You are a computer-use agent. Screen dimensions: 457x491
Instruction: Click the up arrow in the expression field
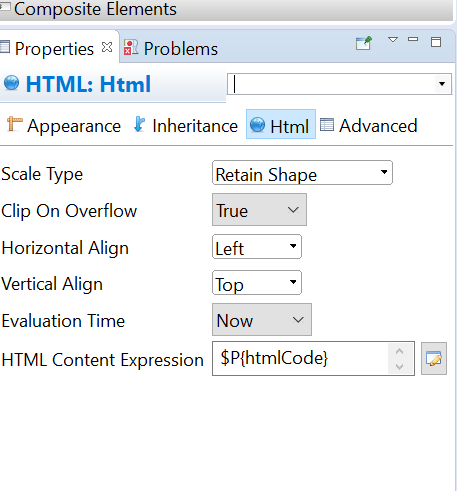[400, 351]
